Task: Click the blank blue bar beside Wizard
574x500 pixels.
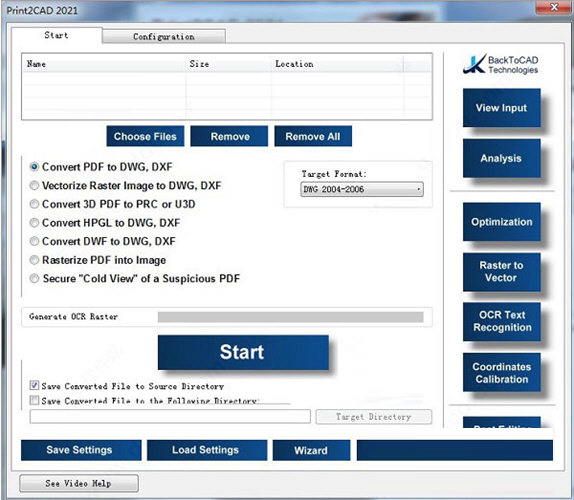Action: point(455,450)
